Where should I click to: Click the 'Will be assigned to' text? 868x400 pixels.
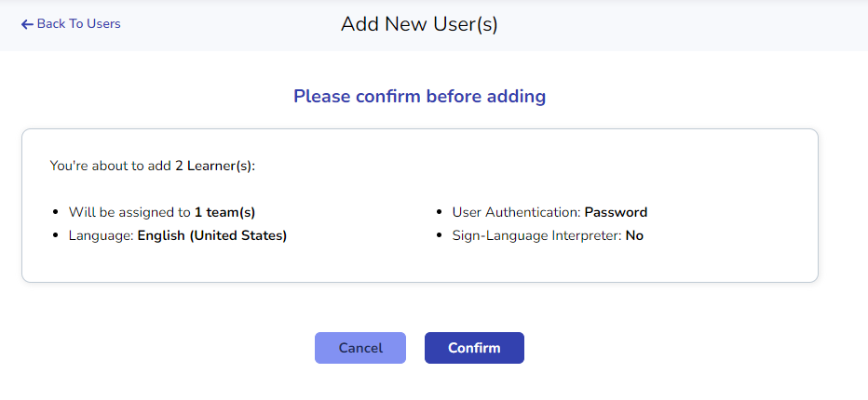coord(129,212)
